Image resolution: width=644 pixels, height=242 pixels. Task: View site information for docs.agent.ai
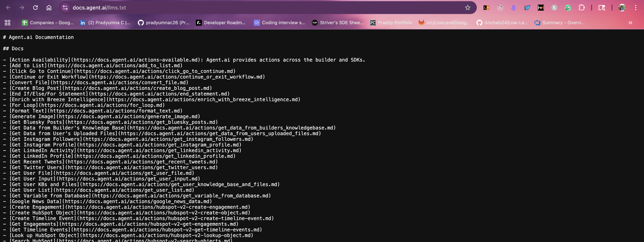pyautogui.click(x=65, y=7)
